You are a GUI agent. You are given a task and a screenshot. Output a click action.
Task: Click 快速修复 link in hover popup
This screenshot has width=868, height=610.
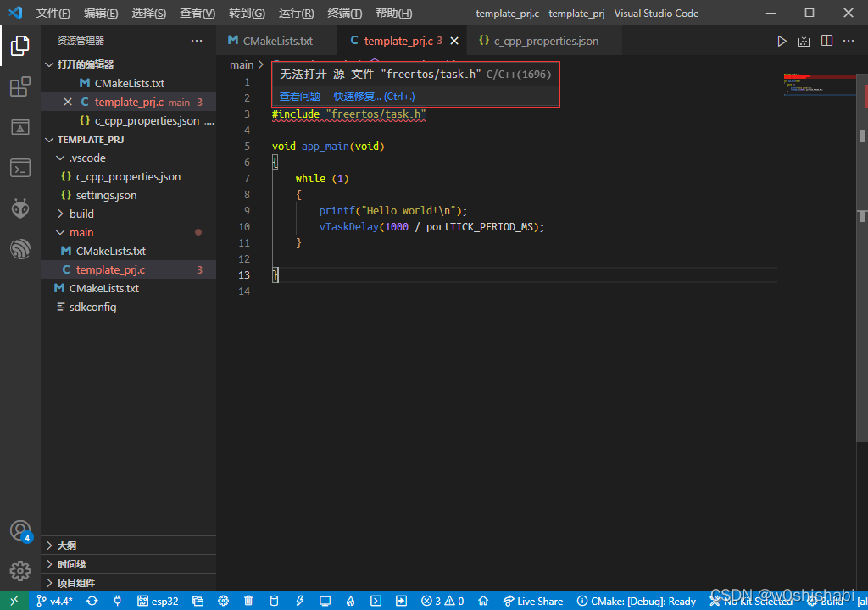(374, 97)
